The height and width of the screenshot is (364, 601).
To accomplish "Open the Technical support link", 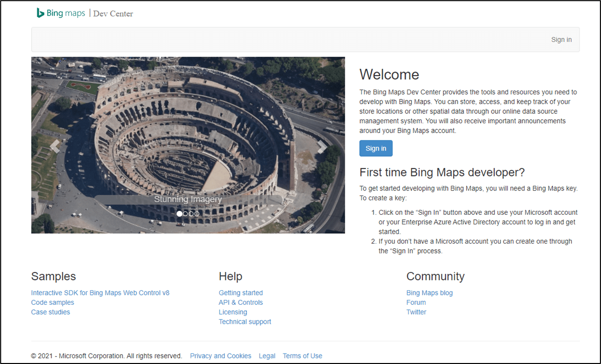I will coord(245,322).
